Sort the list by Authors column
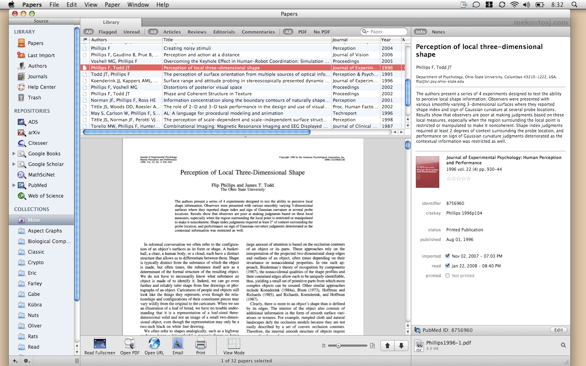The image size is (586, 366). click(126, 40)
